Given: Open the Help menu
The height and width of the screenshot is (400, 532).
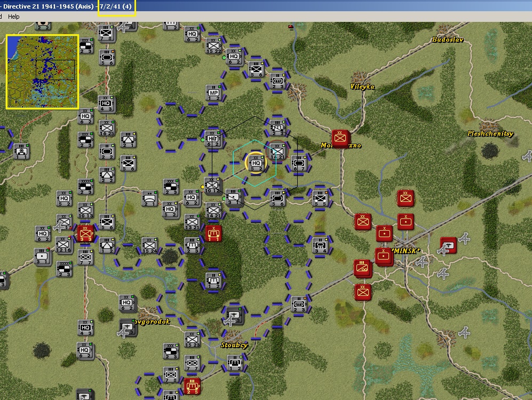Looking at the screenshot, I should pos(14,17).
